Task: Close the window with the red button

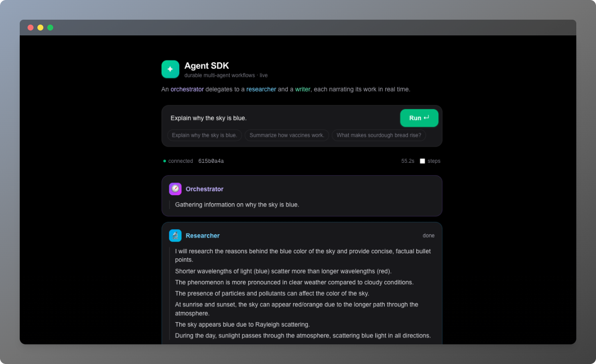Action: 31,28
